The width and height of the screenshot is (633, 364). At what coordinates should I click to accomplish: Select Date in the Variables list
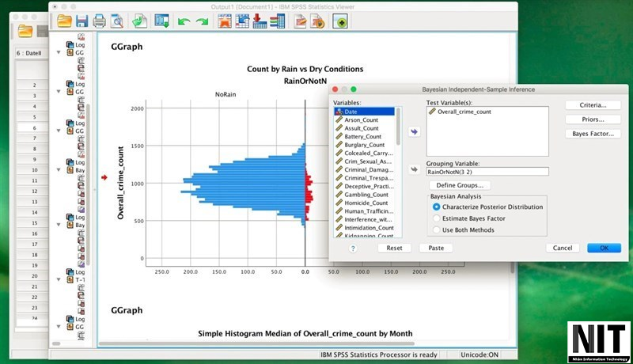[364, 112]
